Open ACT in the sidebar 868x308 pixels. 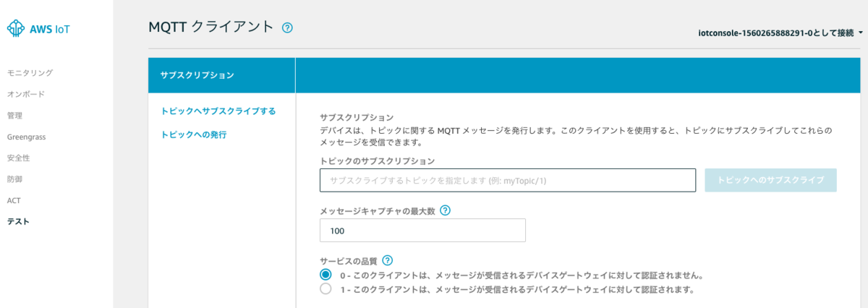pos(14,200)
